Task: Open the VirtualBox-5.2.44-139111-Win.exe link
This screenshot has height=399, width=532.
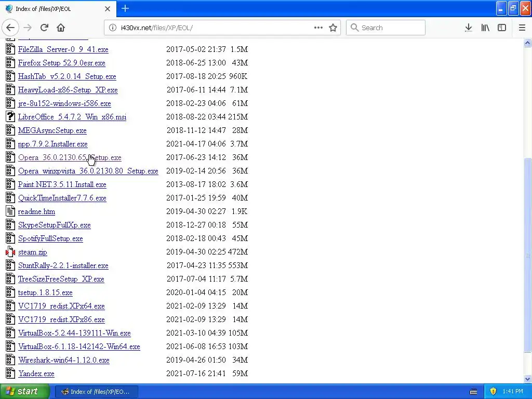Action: pos(74,333)
